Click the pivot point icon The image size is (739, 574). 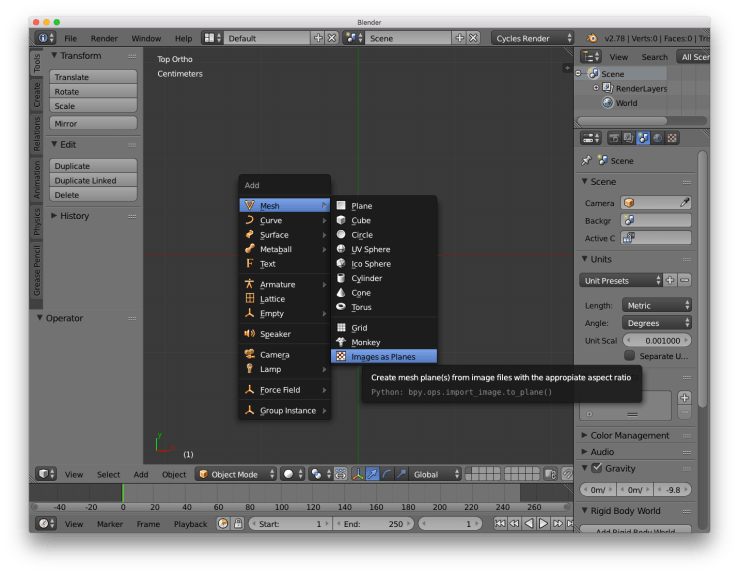point(319,475)
